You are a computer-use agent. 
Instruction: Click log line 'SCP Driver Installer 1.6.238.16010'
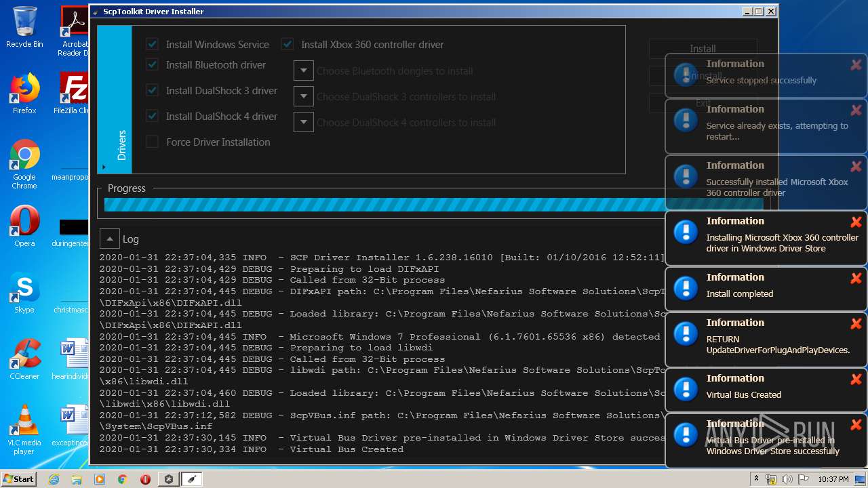382,258
